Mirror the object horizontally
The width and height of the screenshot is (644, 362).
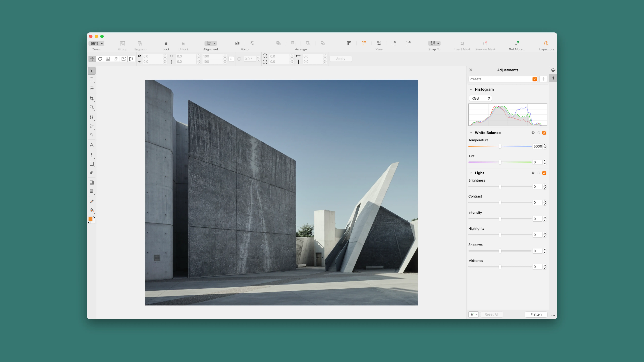click(237, 43)
